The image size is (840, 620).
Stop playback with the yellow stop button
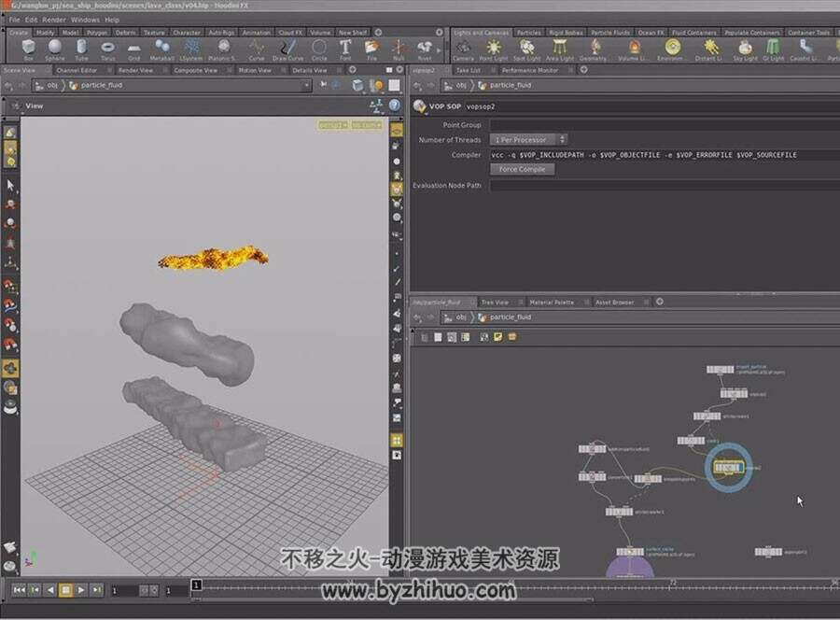coord(66,590)
